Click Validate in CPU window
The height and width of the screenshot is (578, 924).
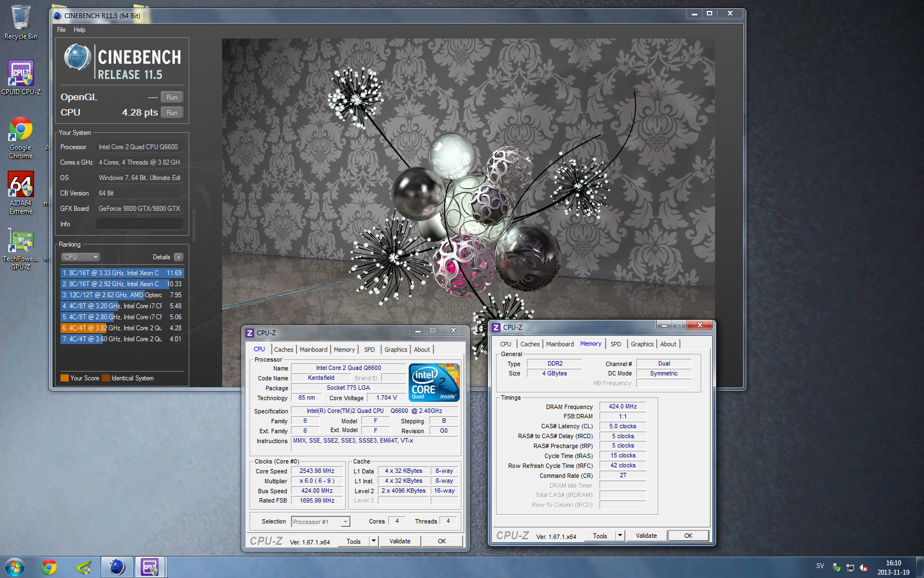(400, 541)
